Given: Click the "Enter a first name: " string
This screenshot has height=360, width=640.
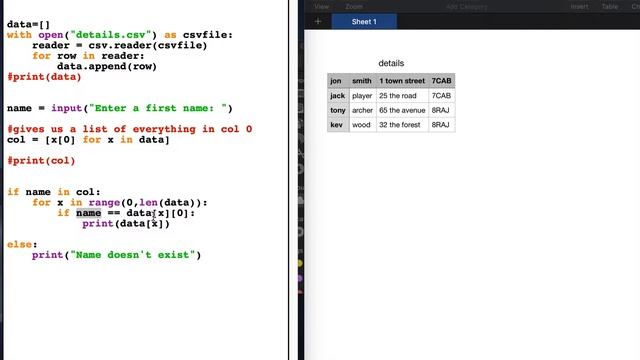Looking at the screenshot, I should [x=158, y=108].
